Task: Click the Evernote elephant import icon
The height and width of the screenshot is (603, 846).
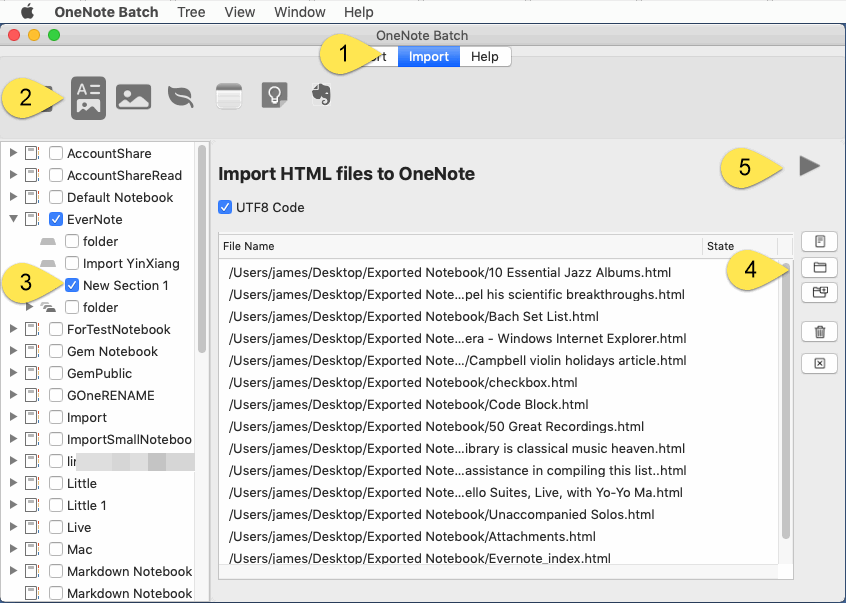Action: 322,95
